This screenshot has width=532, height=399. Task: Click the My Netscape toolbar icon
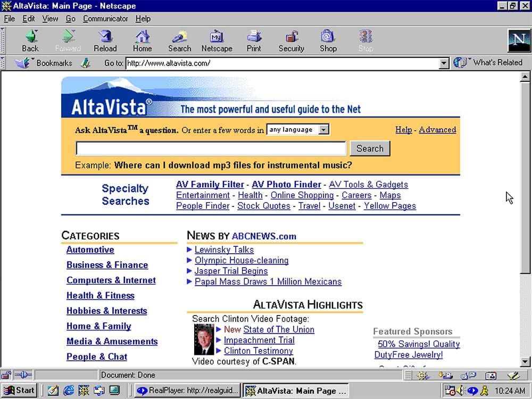click(217, 40)
